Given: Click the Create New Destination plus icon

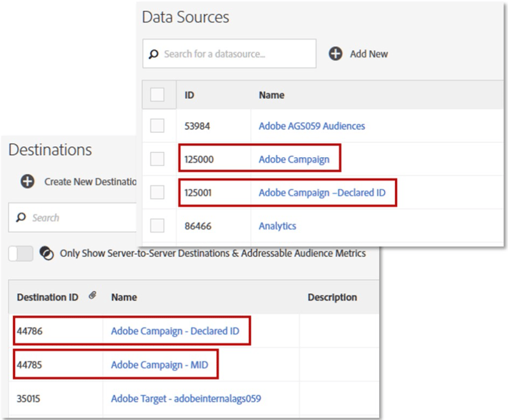Looking at the screenshot, I should (x=28, y=182).
